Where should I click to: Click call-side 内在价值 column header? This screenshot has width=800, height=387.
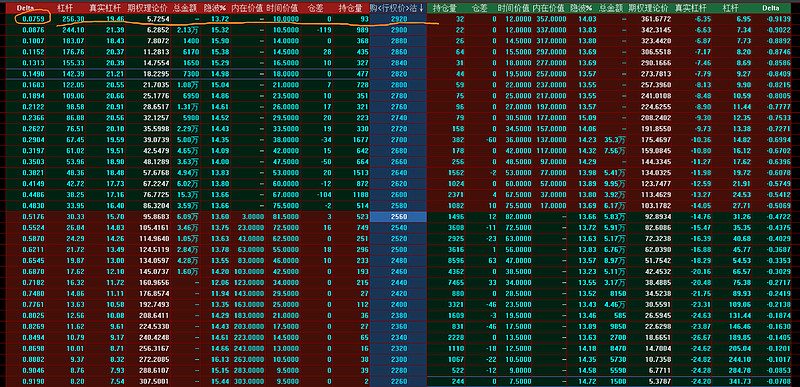[x=247, y=8]
